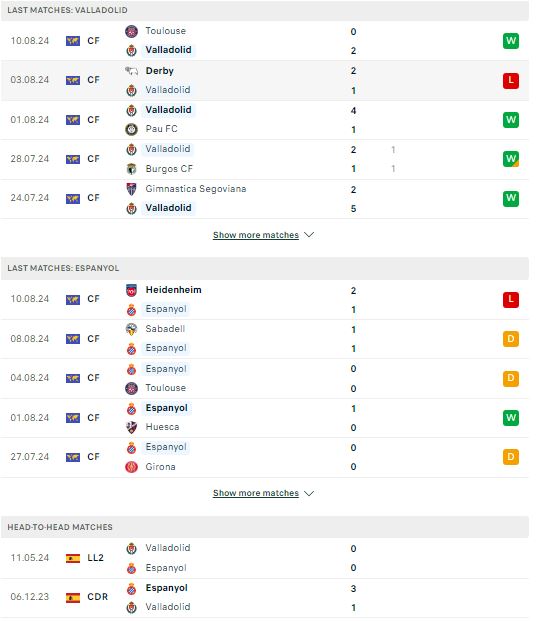Open the 11.05.24 Valladolid vs Espanyol match
Image resolution: width=537 pixels, height=621 pixels.
pyautogui.click(x=265, y=558)
